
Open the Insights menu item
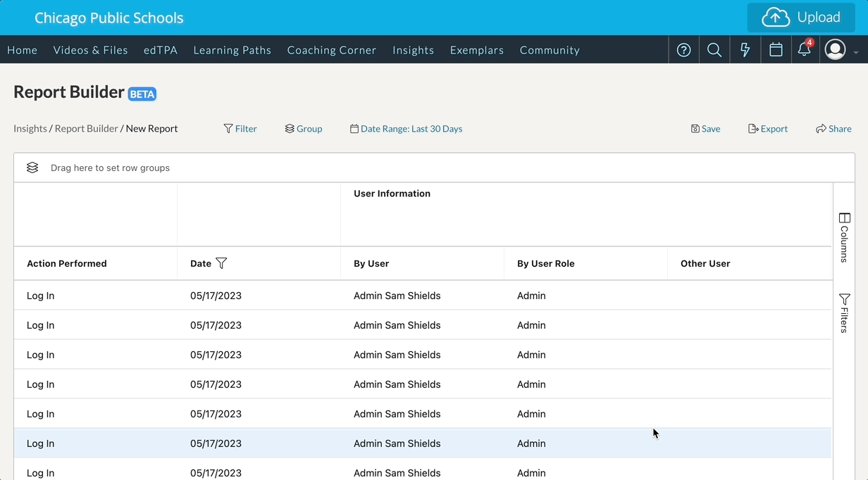(x=413, y=50)
